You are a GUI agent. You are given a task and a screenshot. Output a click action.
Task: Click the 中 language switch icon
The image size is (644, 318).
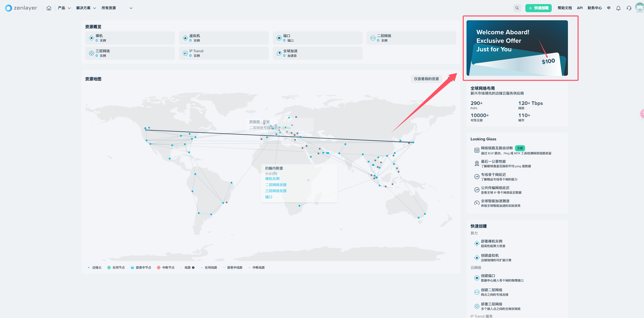coord(609,8)
